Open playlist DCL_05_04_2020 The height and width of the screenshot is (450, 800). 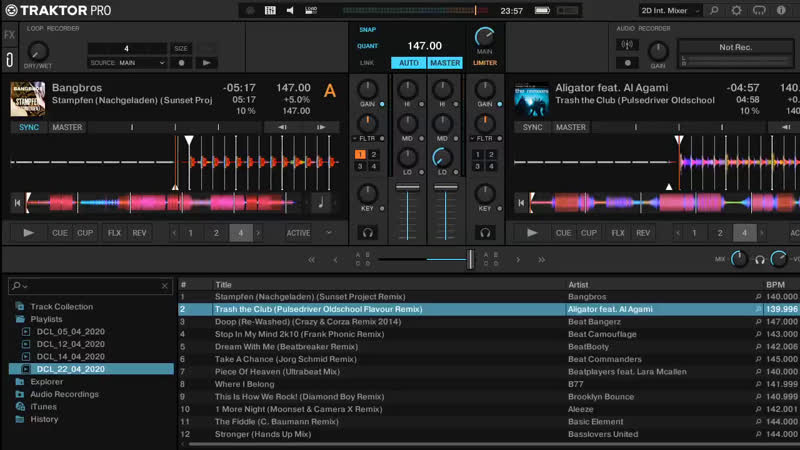pos(70,332)
